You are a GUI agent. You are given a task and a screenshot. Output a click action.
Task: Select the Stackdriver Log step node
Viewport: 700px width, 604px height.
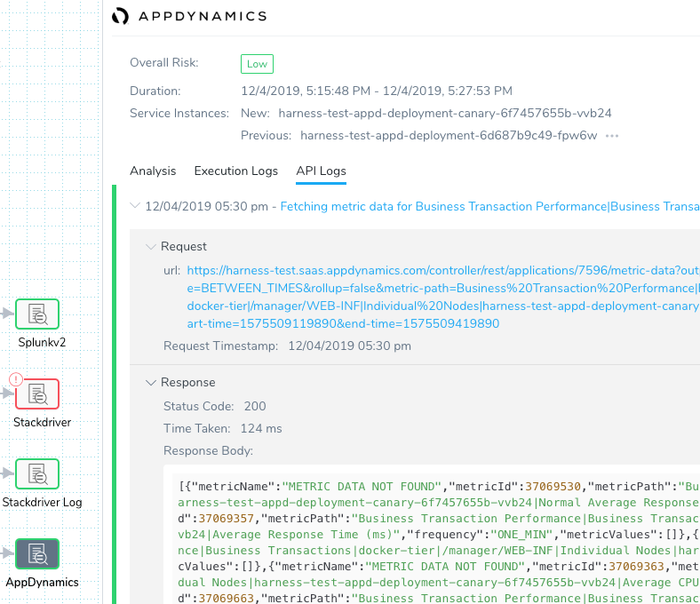pos(37,473)
